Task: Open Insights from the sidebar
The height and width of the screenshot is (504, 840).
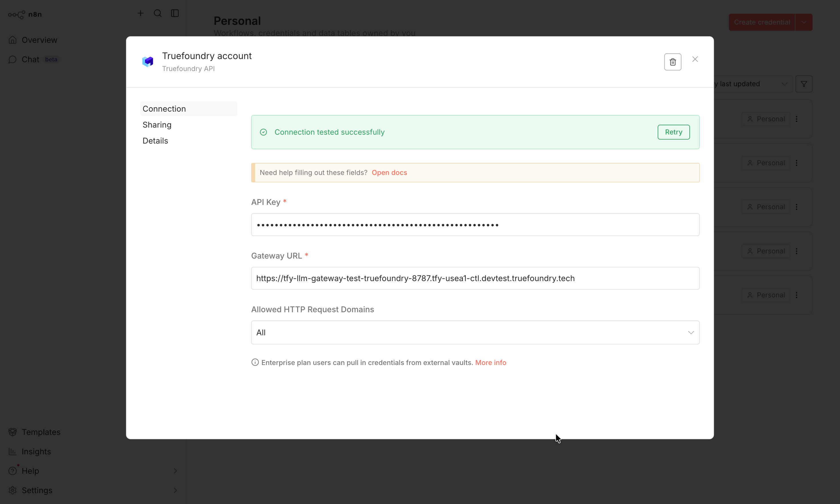Action: 36,451
